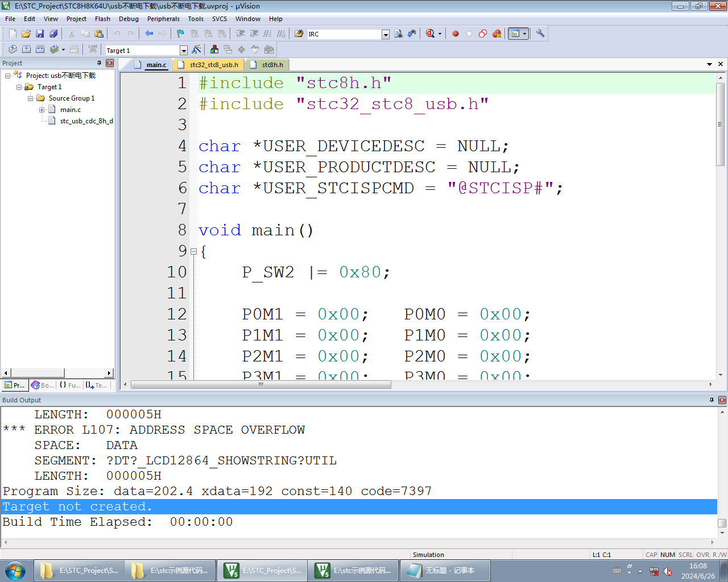This screenshot has height=582, width=728.
Task: Start the debug session icon
Action: (x=431, y=34)
